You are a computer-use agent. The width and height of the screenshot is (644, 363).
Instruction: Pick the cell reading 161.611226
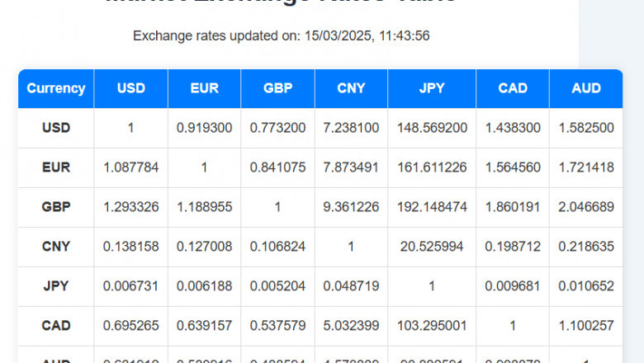click(432, 167)
